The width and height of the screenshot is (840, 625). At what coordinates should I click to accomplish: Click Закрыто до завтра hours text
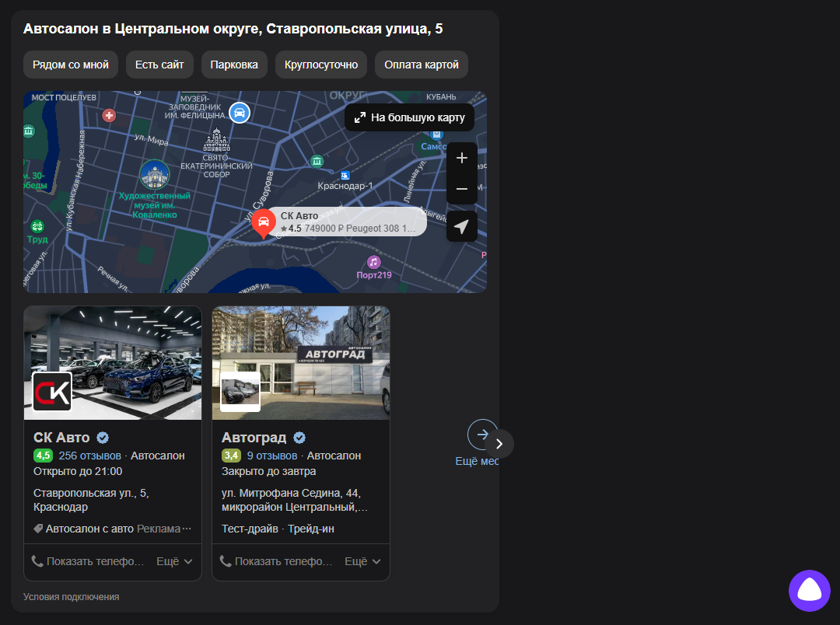[x=269, y=471]
